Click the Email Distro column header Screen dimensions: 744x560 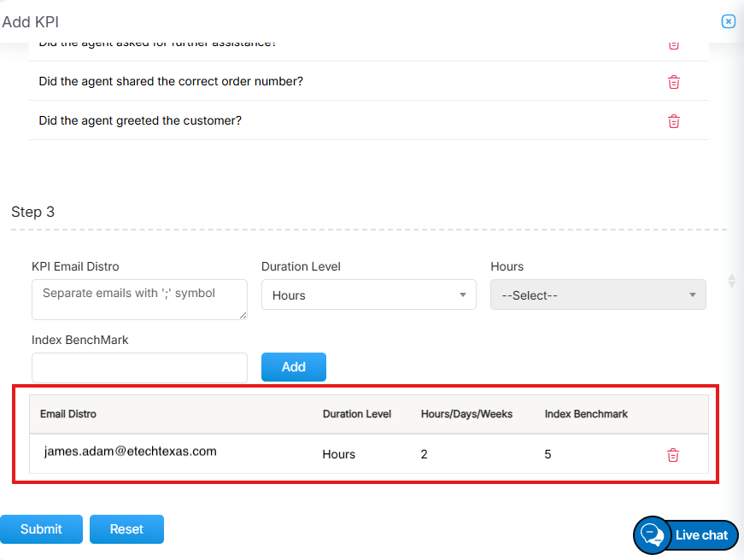pos(68,414)
